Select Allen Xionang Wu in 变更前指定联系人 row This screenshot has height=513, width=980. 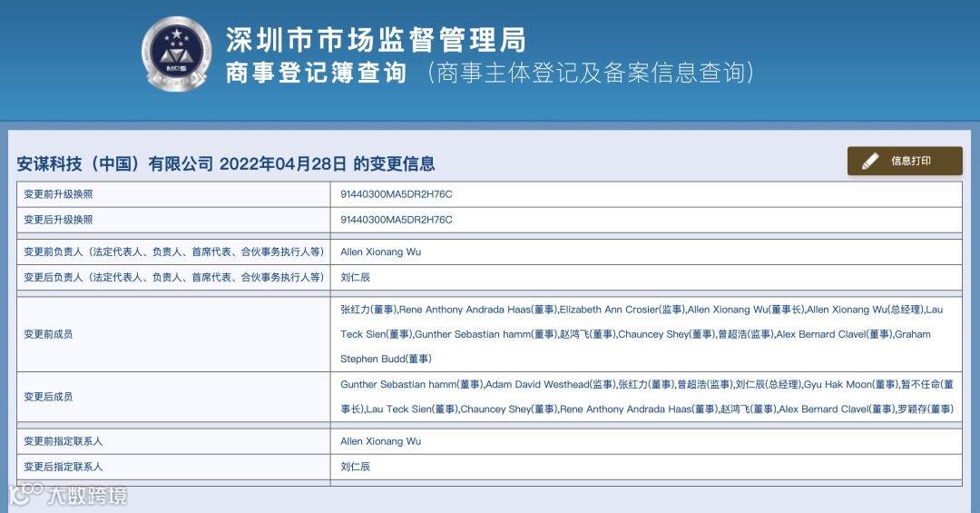point(380,441)
